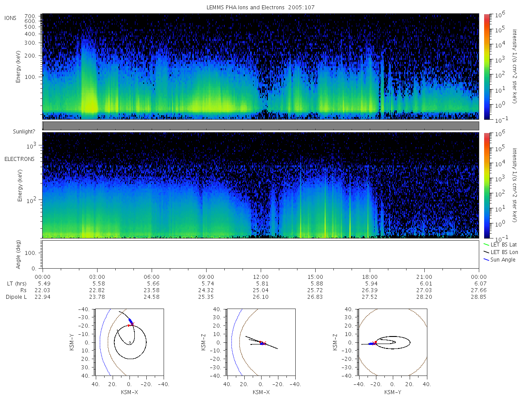Image resolution: width=532 pixels, height=399 pixels.
Task: Click the IONS panel label
Action: tap(10, 18)
